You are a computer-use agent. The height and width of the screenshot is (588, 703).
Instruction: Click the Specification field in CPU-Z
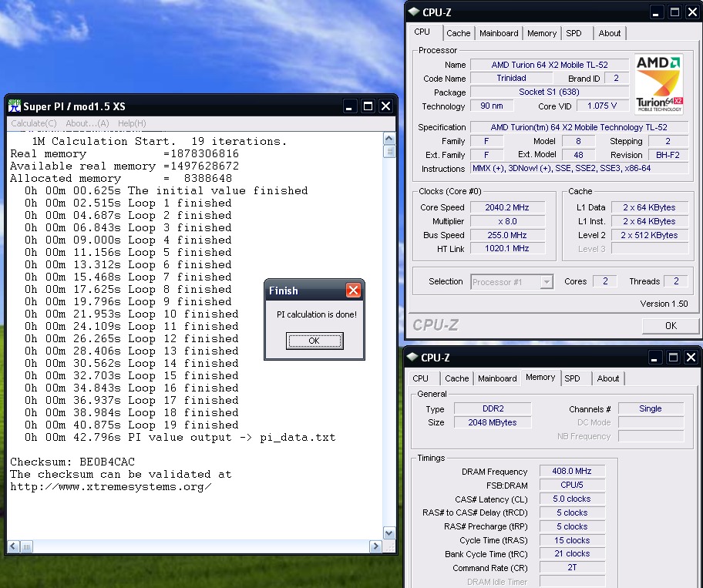click(579, 127)
